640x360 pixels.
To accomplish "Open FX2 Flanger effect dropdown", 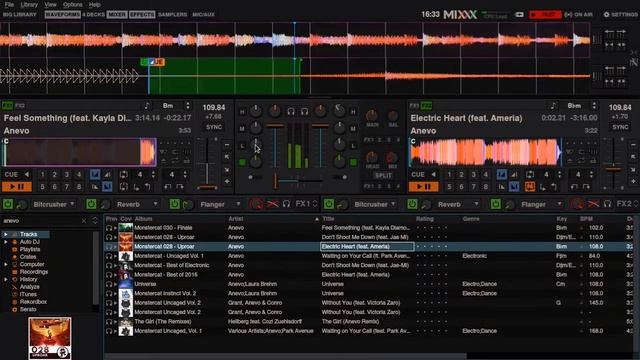I will click(x=541, y=204).
